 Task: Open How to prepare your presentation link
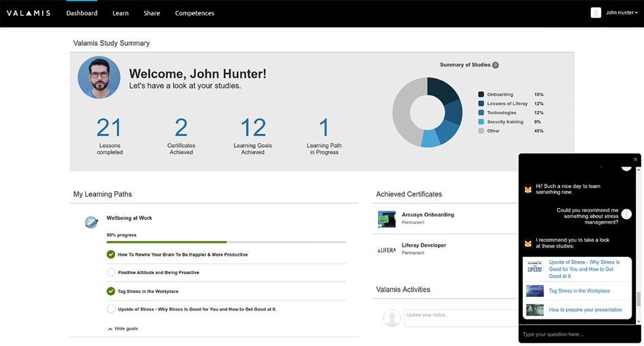pos(586,310)
